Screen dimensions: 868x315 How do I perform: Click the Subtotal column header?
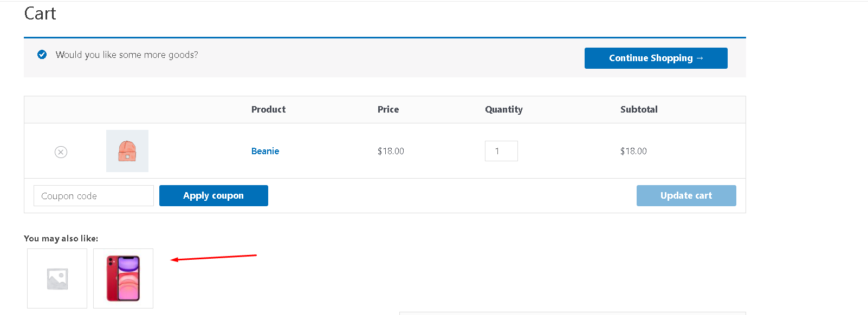tap(639, 109)
